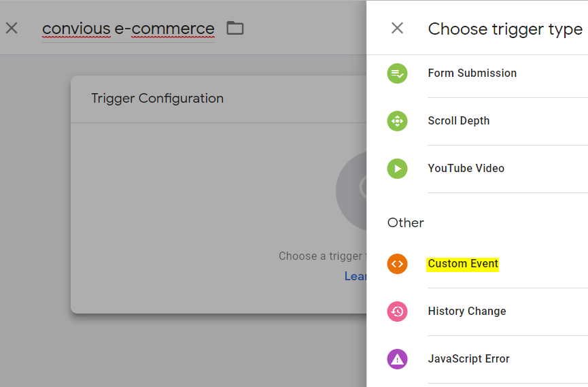Pick YouTube Video from trigger list
This screenshot has width=588, height=387.
(466, 169)
